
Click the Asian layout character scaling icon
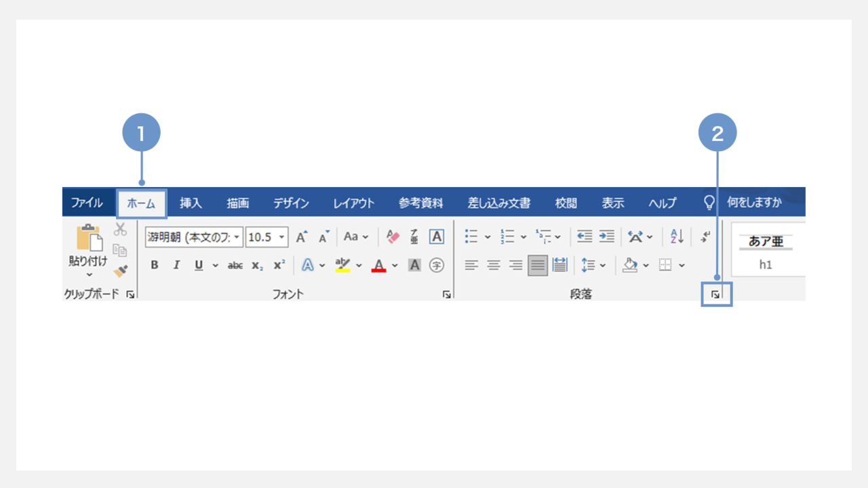[635, 237]
